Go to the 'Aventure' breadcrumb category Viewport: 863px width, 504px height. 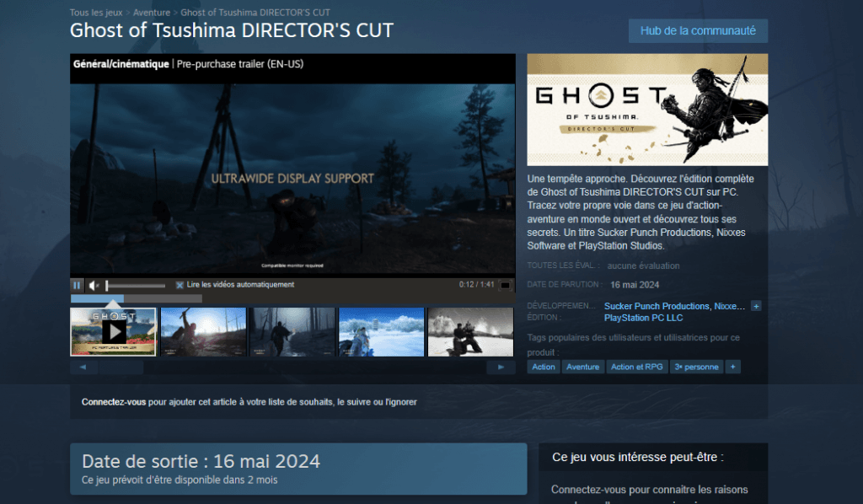coord(152,13)
